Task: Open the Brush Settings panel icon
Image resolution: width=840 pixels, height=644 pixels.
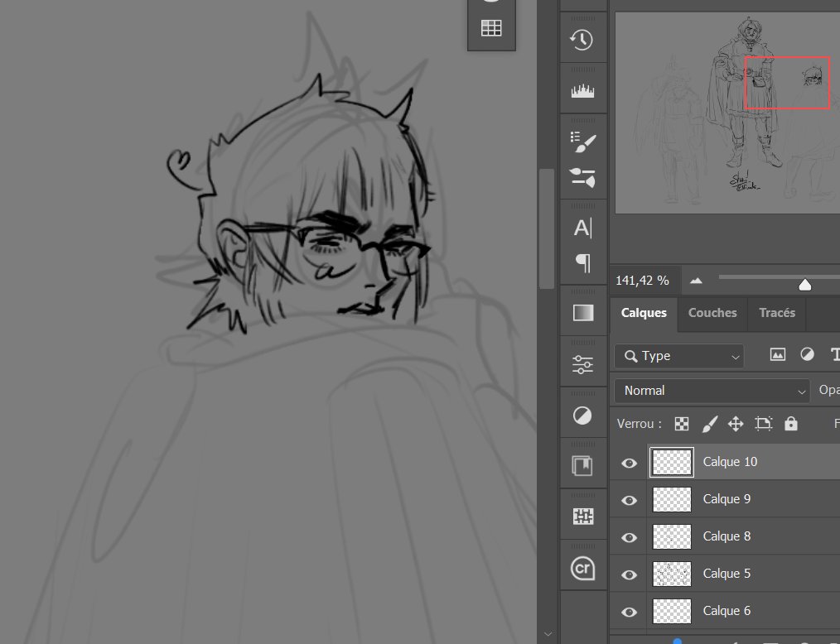Action: tap(583, 142)
